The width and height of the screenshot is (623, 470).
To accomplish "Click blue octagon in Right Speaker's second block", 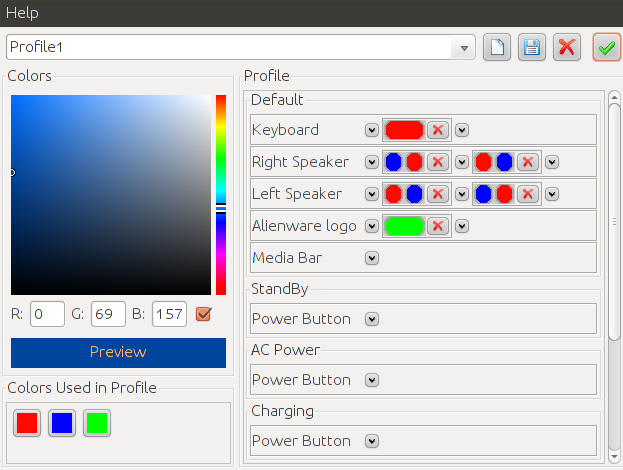I will [x=504, y=162].
